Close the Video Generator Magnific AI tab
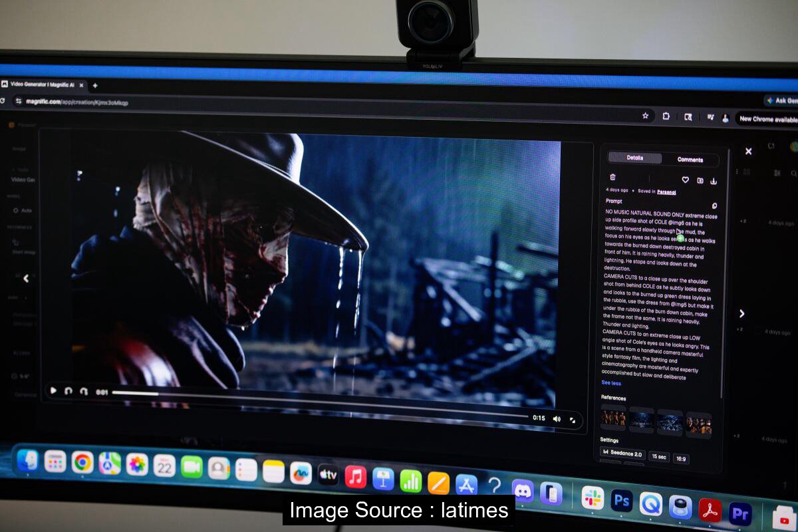 pos(81,85)
